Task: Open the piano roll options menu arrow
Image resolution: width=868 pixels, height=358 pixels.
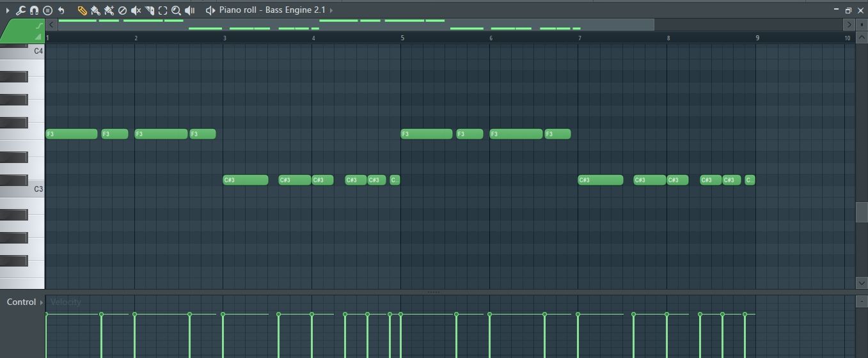Action: pyautogui.click(x=8, y=10)
